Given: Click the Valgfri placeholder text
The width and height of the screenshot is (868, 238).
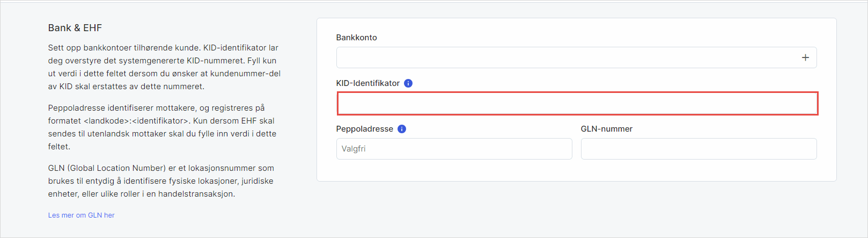Looking at the screenshot, I should tap(354, 149).
